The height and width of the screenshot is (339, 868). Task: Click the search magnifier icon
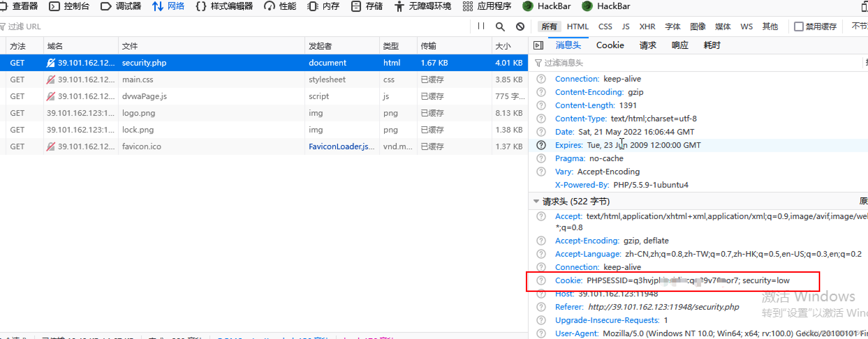tap(500, 27)
